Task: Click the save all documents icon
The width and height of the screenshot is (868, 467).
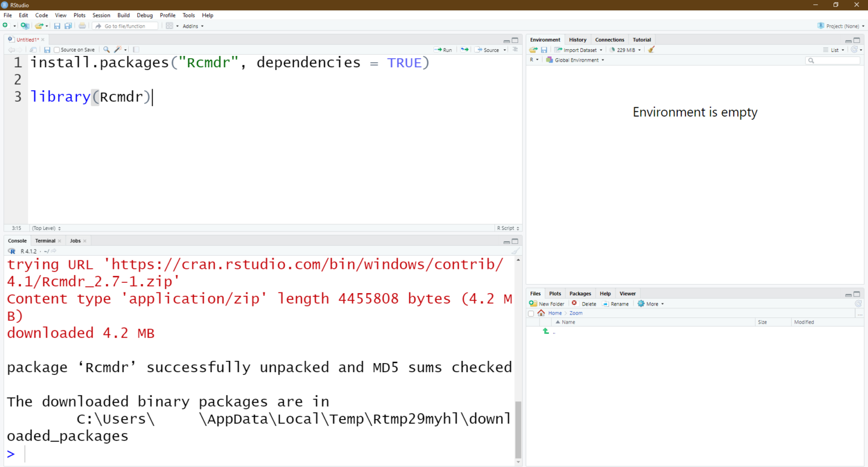Action: coord(68,26)
